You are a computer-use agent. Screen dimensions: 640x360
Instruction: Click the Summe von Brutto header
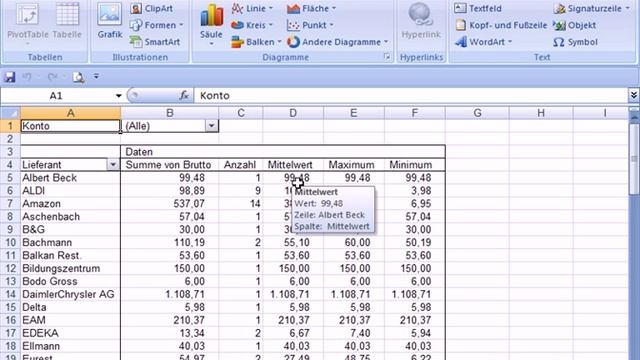[x=168, y=164]
